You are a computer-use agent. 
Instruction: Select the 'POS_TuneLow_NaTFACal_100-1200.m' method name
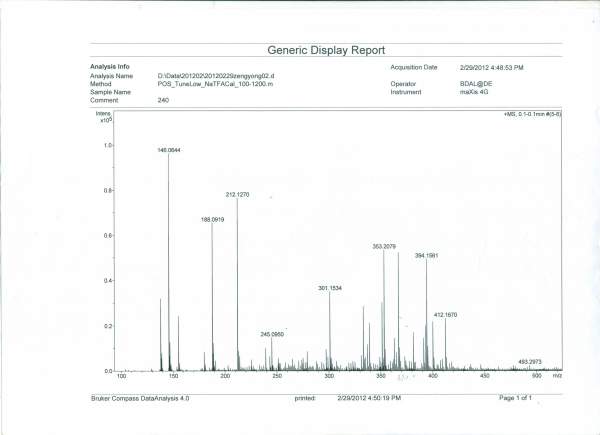(215, 84)
